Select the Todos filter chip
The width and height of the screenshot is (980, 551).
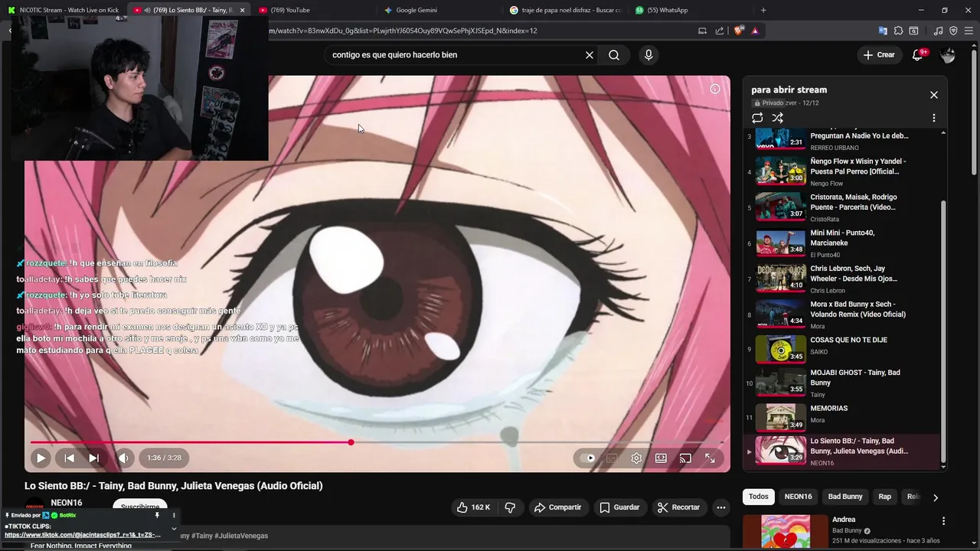(759, 497)
